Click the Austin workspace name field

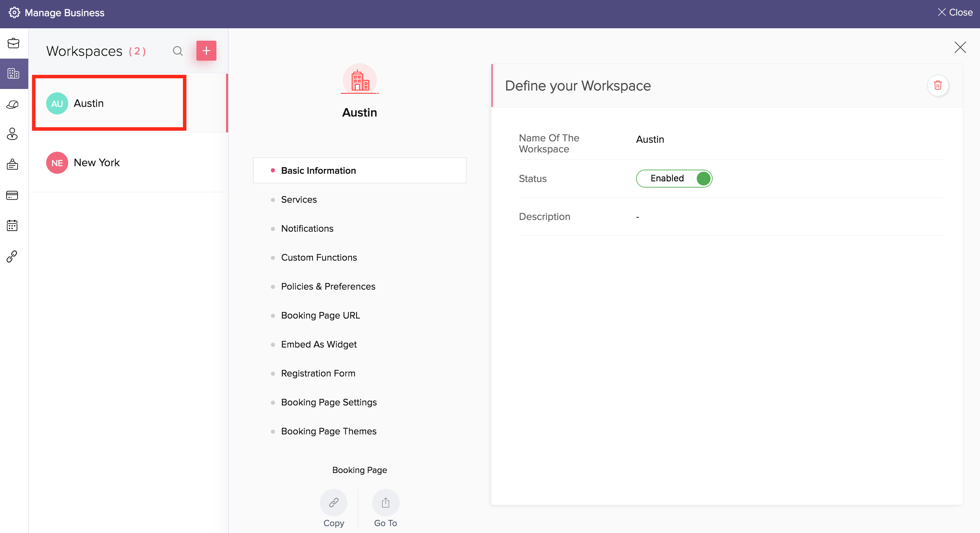(650, 139)
